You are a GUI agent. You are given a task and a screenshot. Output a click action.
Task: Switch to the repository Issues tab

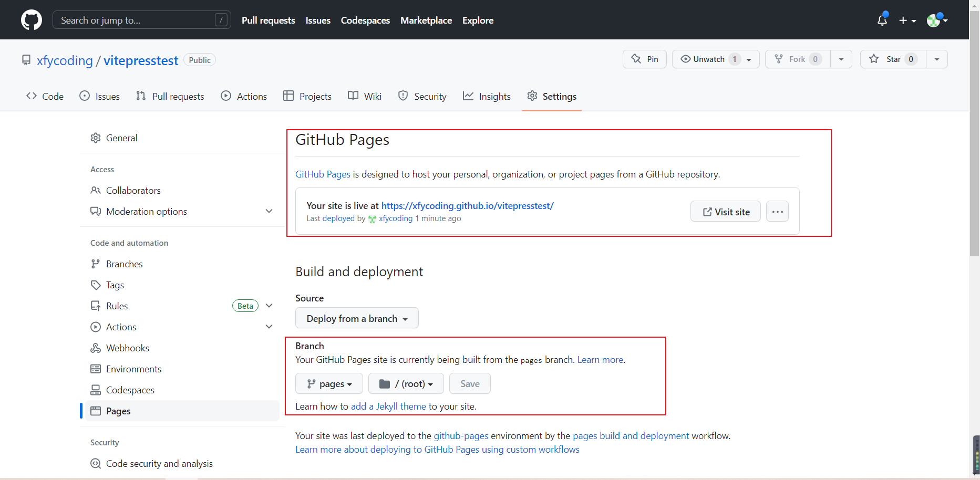click(x=100, y=96)
